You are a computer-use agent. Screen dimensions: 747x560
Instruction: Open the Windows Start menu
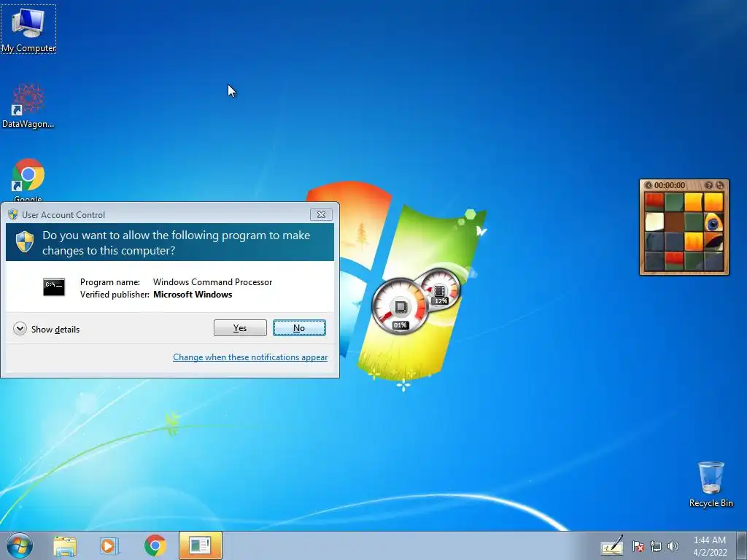point(20,545)
